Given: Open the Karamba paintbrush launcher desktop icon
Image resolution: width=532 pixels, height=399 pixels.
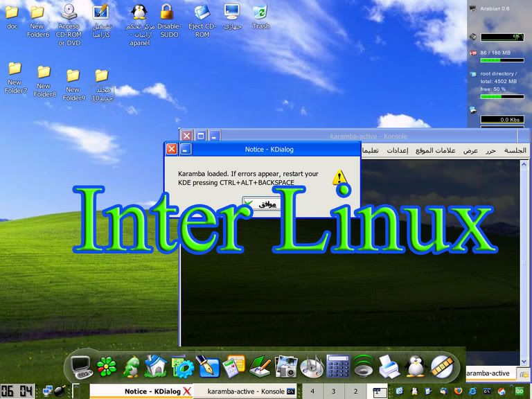Looking at the screenshot, I should (101, 20).
